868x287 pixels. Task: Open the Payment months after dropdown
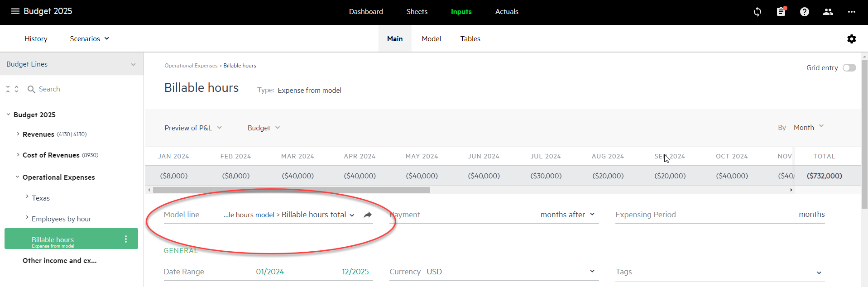(x=567, y=215)
